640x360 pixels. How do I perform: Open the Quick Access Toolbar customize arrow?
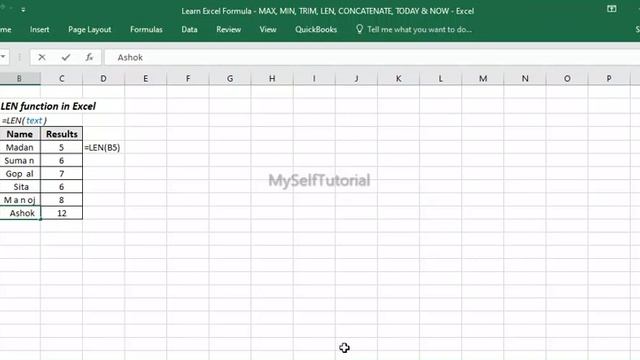pyautogui.click(x=23, y=9)
